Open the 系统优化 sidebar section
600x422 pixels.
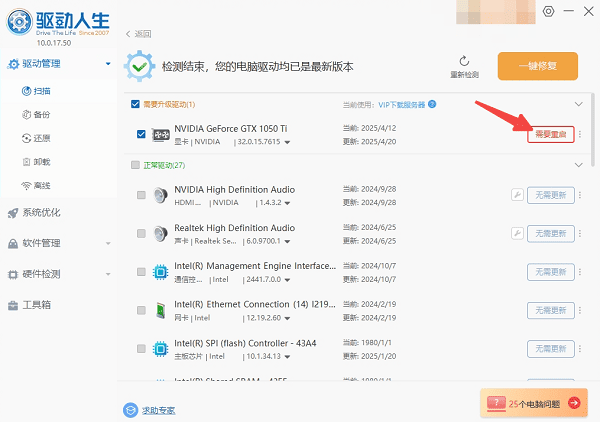pyautogui.click(x=59, y=213)
